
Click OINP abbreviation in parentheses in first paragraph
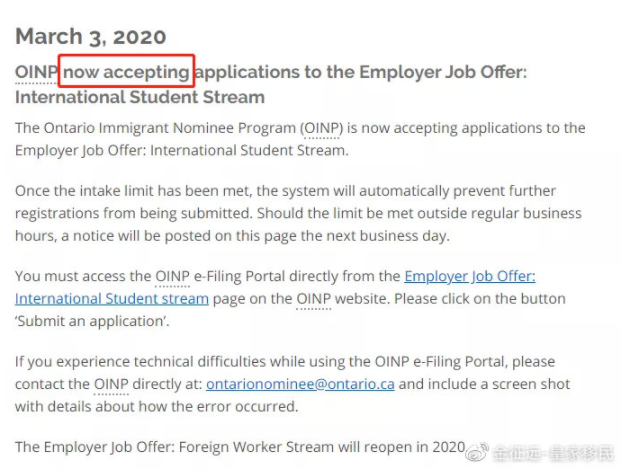pos(322,128)
